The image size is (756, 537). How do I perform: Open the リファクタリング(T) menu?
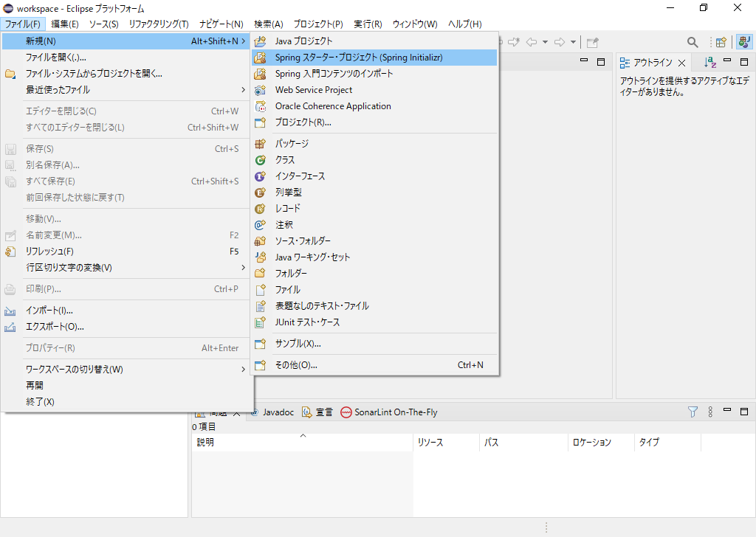[x=159, y=24]
